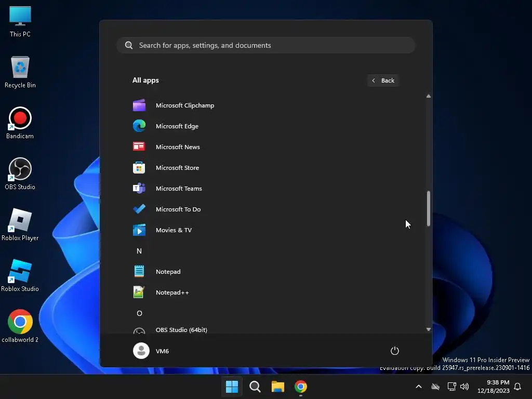Click the VM6 username text

162,351
